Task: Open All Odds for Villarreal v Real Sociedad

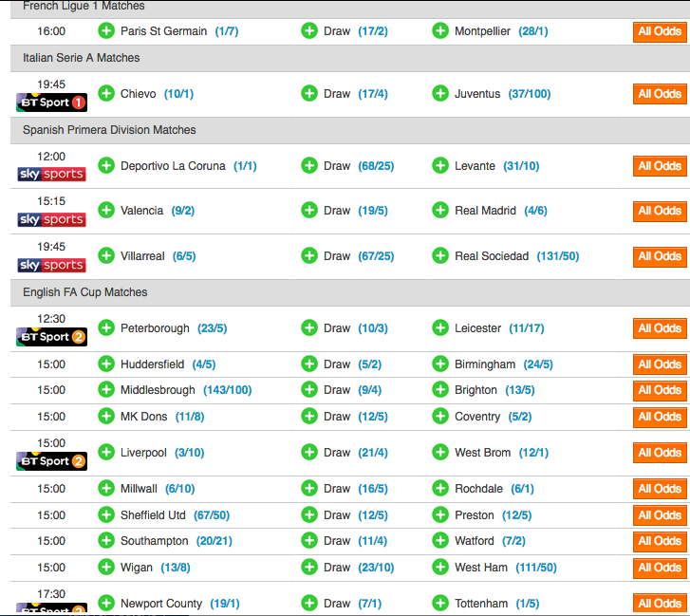Action: (x=660, y=257)
